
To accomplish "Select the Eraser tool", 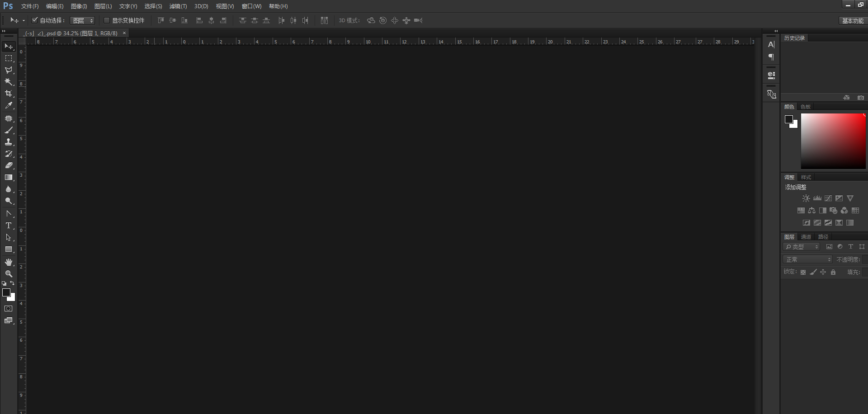I will (x=9, y=165).
